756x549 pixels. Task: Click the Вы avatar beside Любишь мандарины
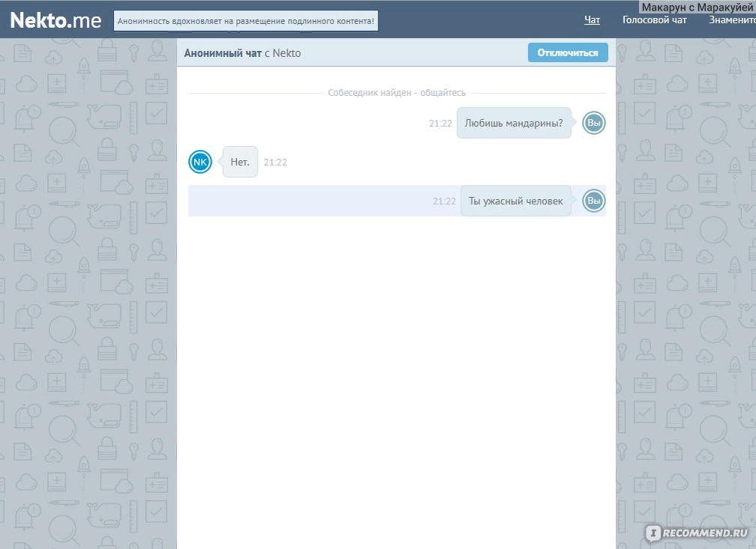pyautogui.click(x=593, y=123)
